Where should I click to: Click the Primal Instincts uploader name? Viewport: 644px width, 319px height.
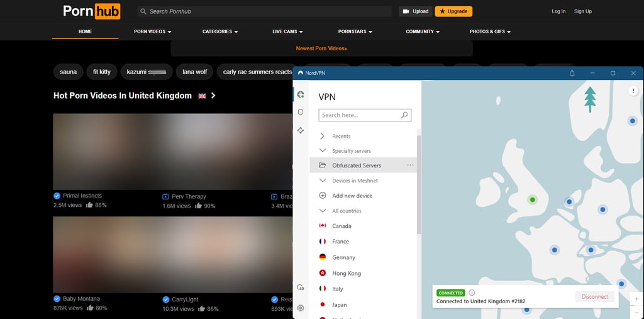point(82,196)
